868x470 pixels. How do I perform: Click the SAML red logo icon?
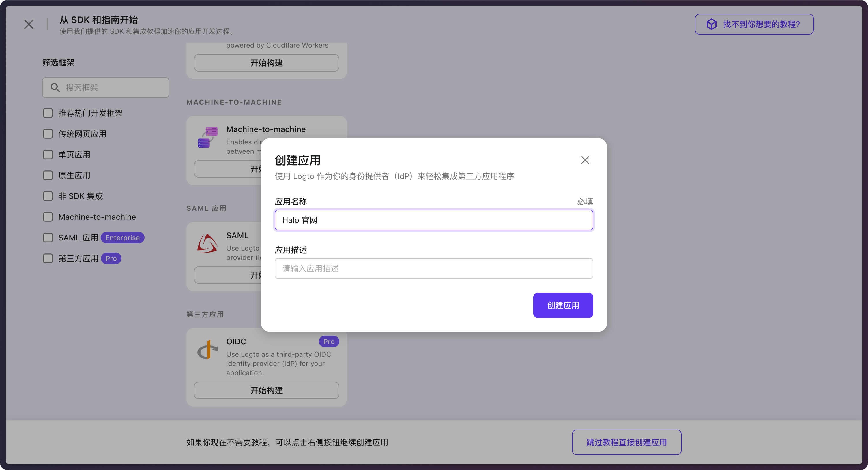click(207, 243)
